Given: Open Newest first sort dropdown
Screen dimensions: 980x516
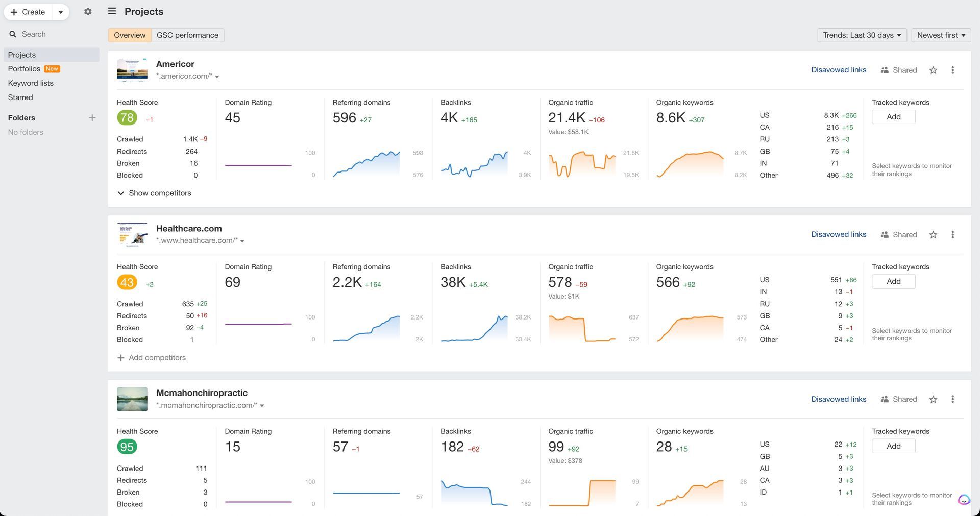Looking at the screenshot, I should click(941, 35).
